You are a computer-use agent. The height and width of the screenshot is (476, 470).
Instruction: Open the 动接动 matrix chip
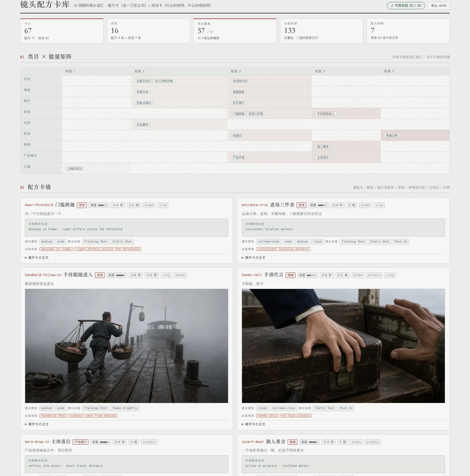coord(237,136)
